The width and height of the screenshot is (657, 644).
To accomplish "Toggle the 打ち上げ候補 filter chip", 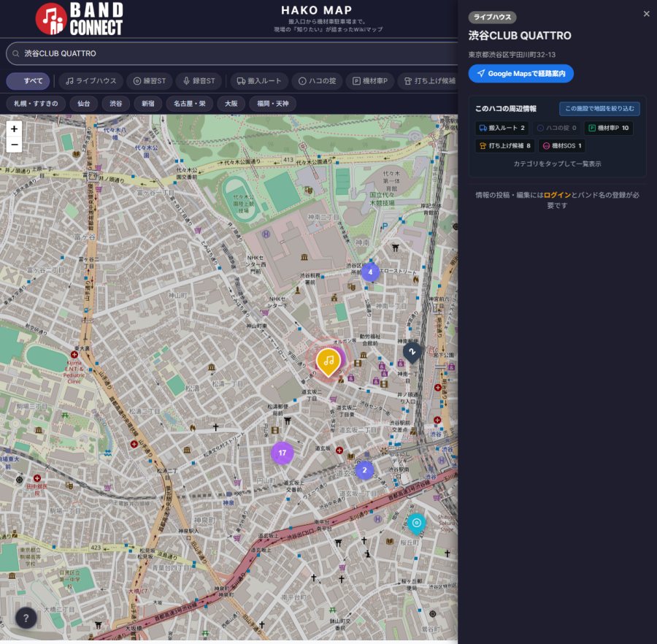I will click(x=429, y=81).
